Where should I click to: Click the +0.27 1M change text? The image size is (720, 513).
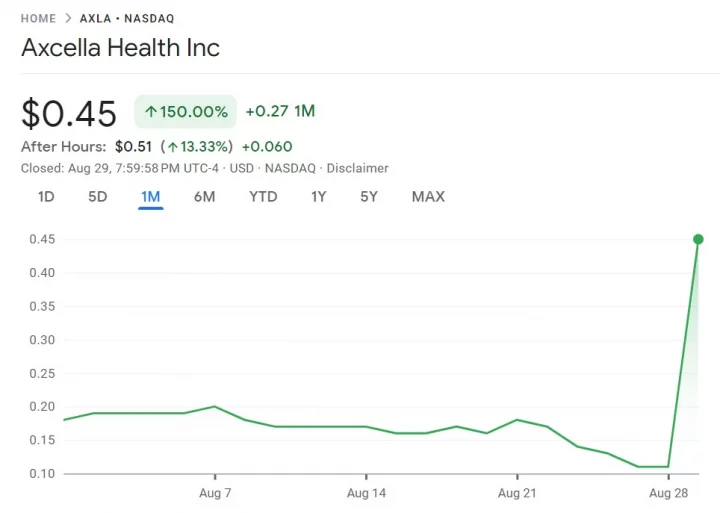click(280, 111)
